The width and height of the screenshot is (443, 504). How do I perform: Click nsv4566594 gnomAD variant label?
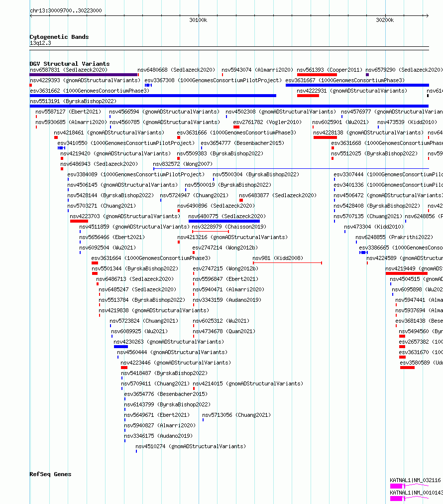164,112
